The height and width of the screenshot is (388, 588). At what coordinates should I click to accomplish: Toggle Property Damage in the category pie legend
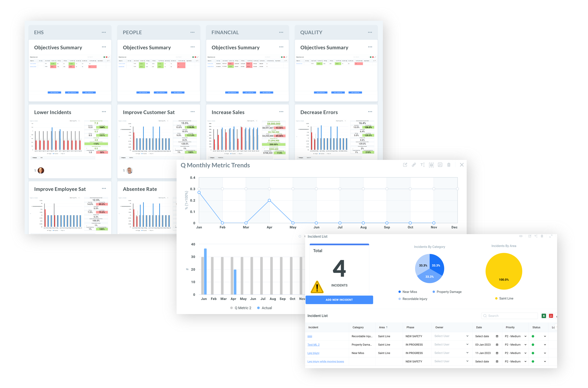coord(447,292)
